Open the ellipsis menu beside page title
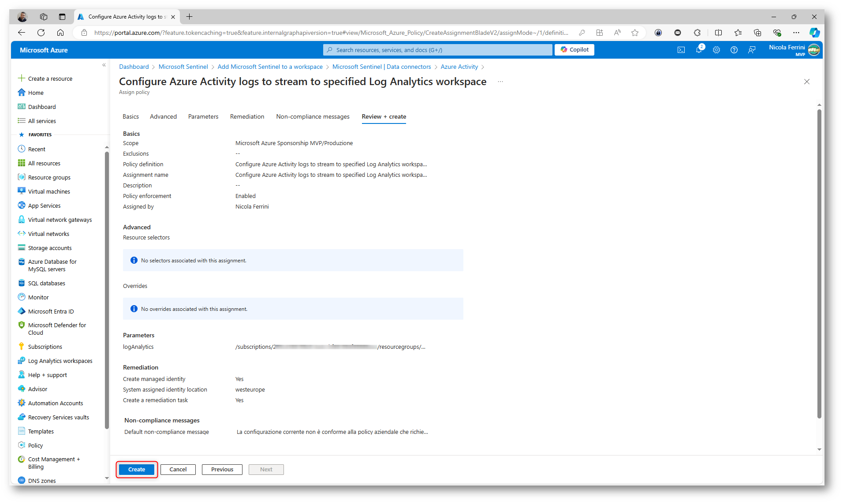This screenshot has width=843, height=504. [500, 82]
